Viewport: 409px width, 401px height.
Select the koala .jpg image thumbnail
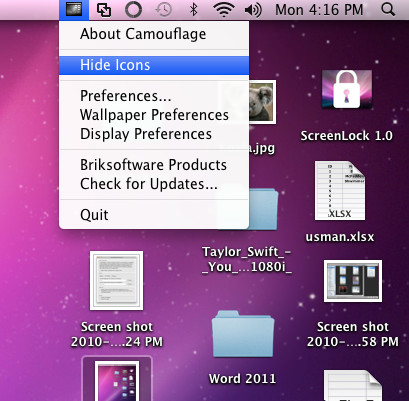coord(262,102)
